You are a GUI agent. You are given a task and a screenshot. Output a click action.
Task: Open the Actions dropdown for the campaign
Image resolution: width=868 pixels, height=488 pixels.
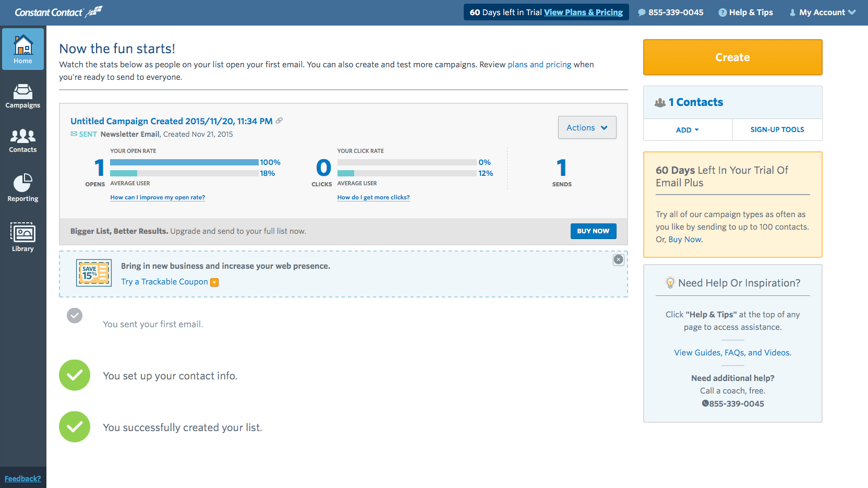587,127
